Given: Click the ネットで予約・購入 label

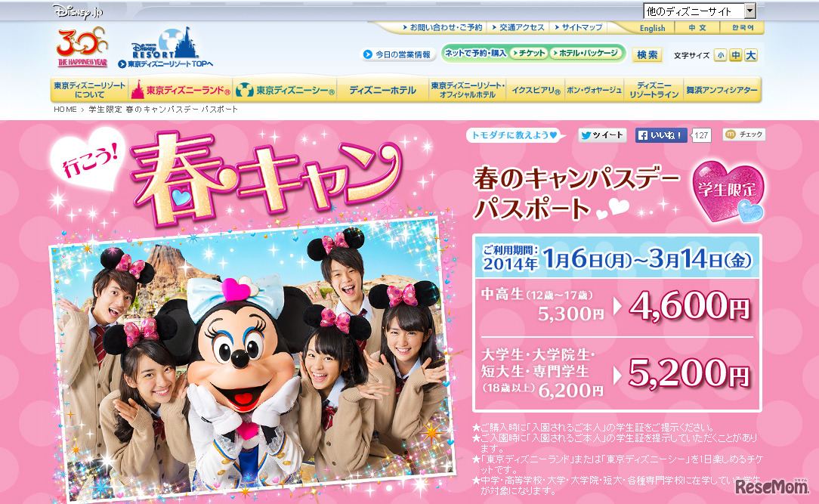Looking at the screenshot, I should (475, 54).
